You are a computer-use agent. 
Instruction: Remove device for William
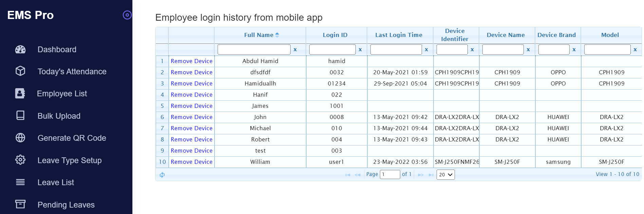tap(191, 162)
